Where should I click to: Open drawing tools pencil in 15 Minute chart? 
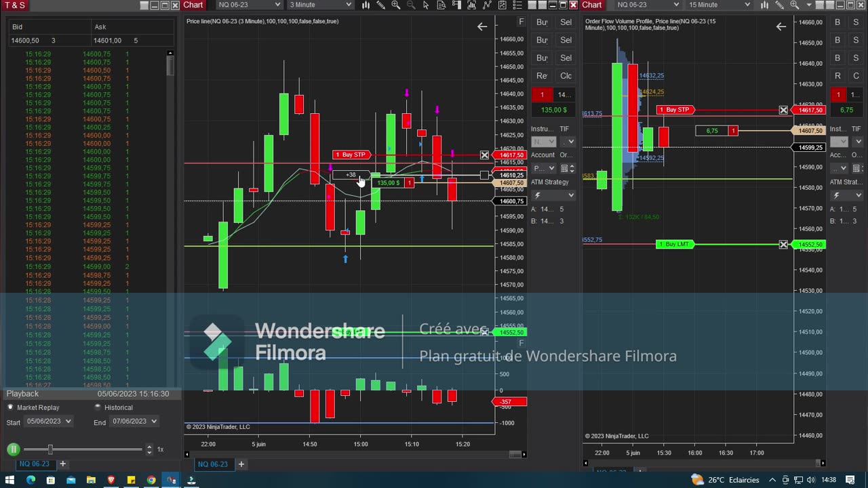pos(780,5)
